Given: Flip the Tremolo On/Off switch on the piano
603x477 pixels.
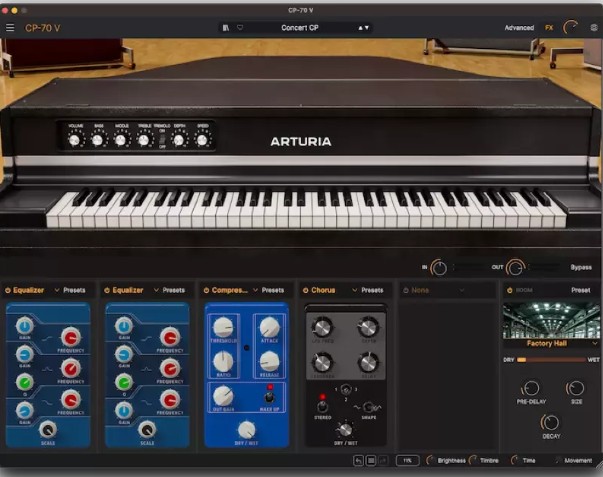Looking at the screenshot, I should point(162,140).
